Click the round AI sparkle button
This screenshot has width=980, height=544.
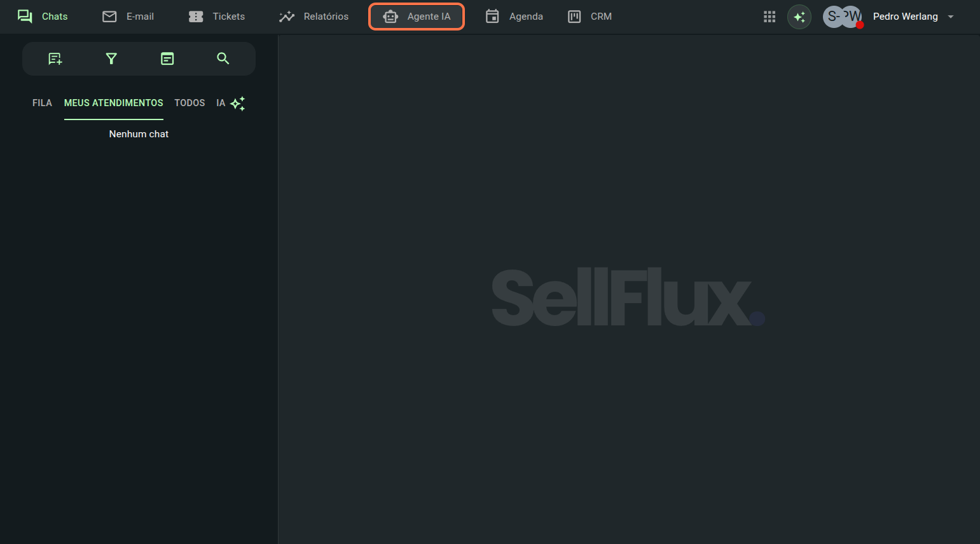coord(799,17)
